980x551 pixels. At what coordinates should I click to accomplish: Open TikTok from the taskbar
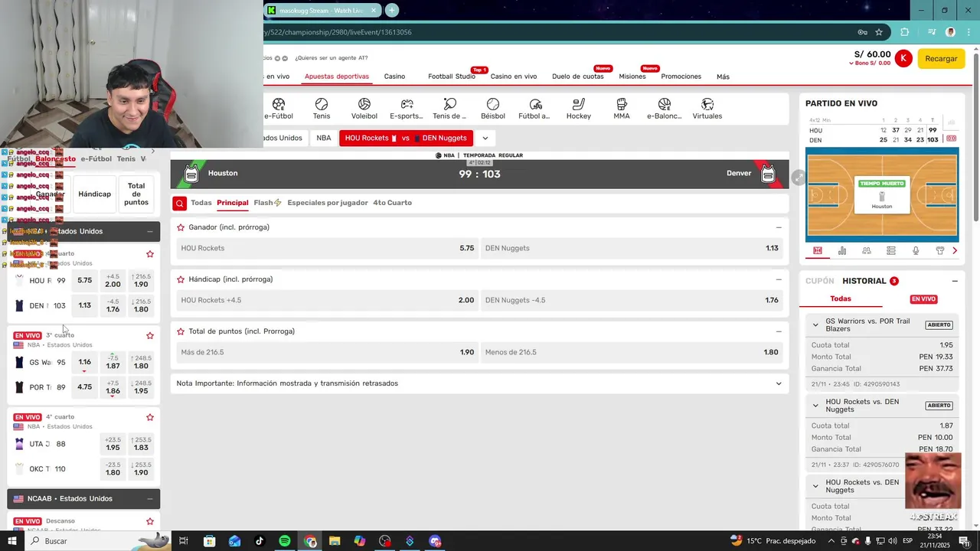(260, 541)
